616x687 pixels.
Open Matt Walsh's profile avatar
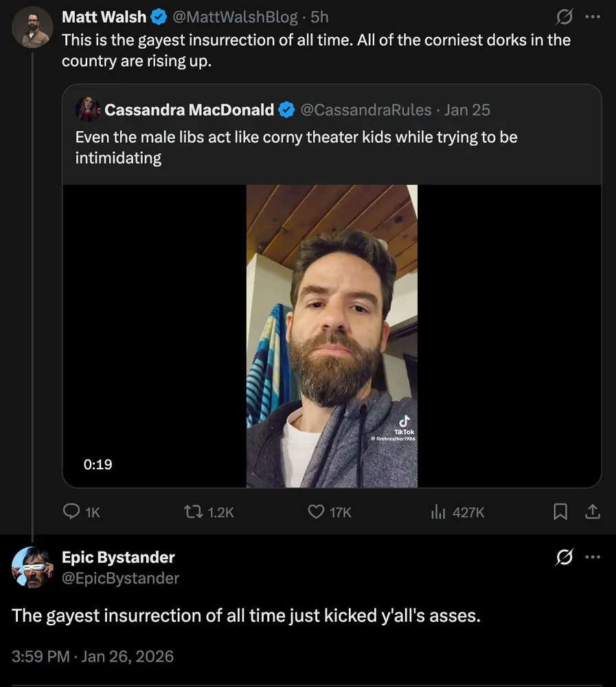coord(32,27)
